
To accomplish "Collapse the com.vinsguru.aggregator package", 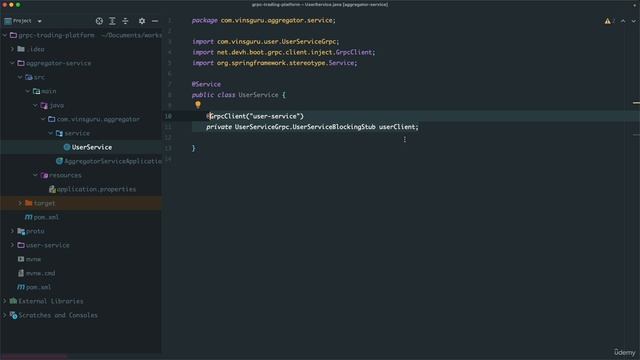I will [43, 119].
